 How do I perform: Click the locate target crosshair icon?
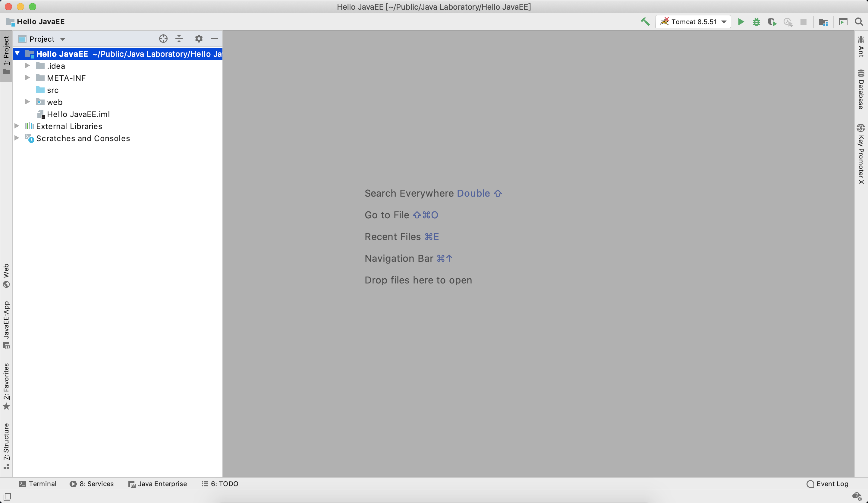point(163,39)
